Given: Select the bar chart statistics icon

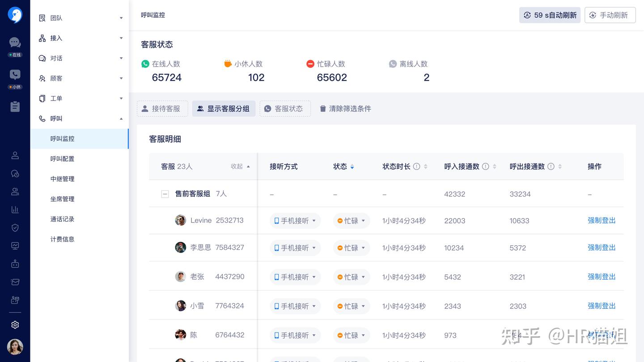Looking at the screenshot, I should click(15, 209).
